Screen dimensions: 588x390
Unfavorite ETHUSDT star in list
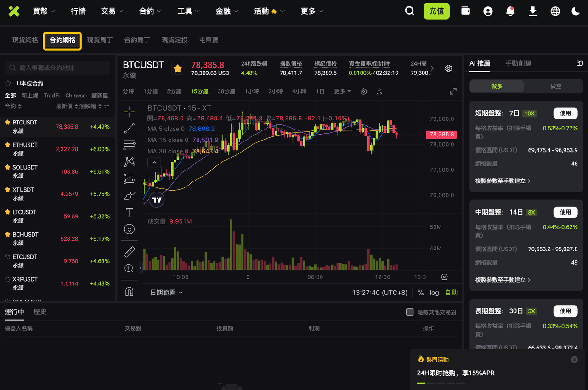[x=7, y=145]
